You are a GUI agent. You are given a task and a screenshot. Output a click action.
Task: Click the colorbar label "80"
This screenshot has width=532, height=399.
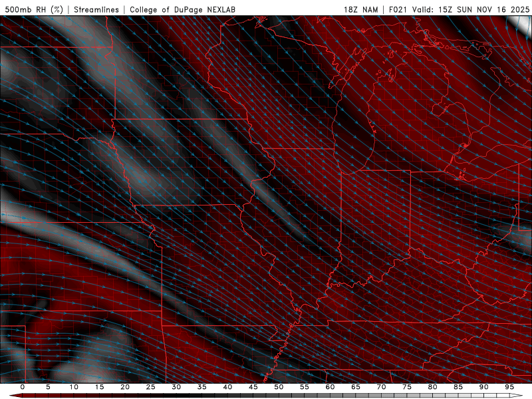pos(432,387)
